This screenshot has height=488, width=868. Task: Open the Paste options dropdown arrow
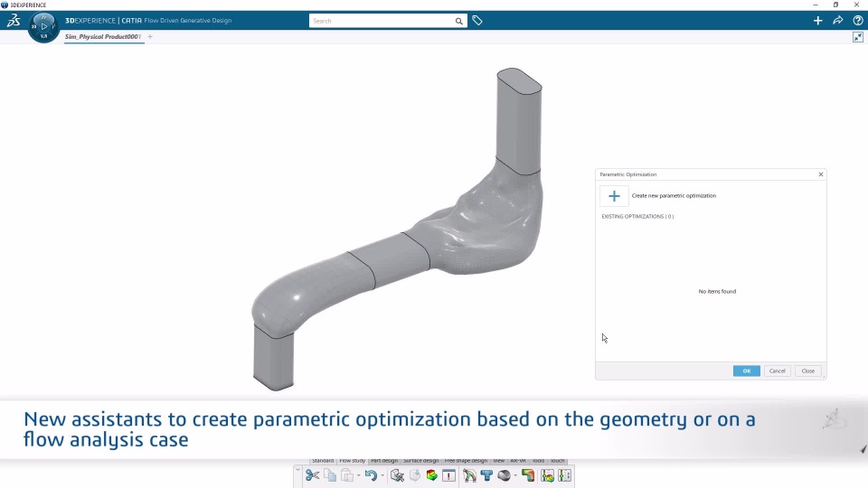(x=358, y=475)
